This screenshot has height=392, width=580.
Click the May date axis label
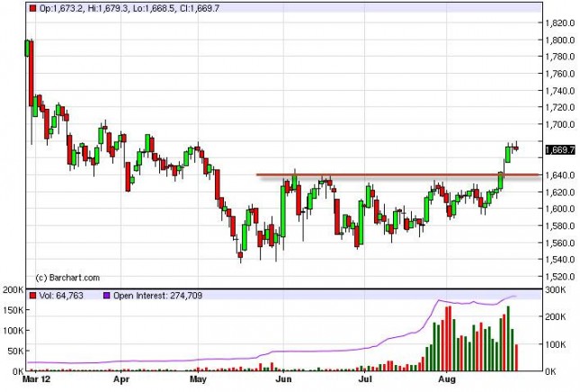(198, 379)
